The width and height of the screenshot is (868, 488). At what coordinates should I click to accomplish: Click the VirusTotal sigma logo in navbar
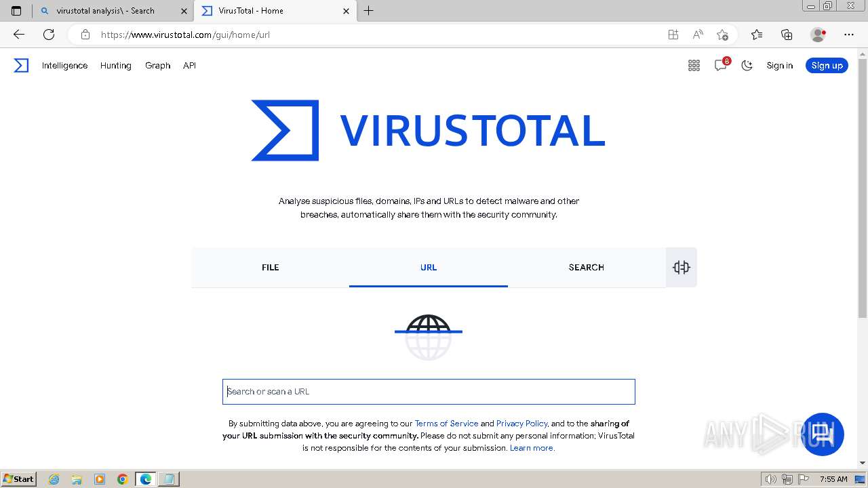click(21, 65)
